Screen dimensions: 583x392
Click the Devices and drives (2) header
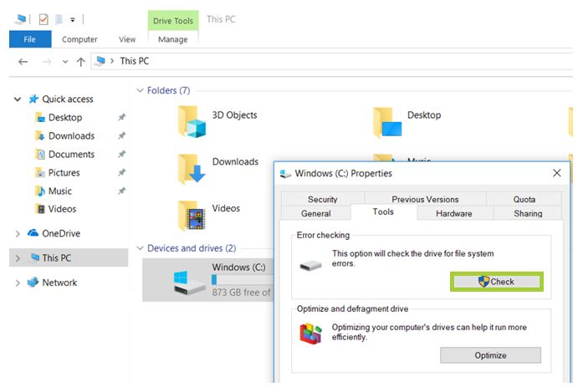point(192,248)
